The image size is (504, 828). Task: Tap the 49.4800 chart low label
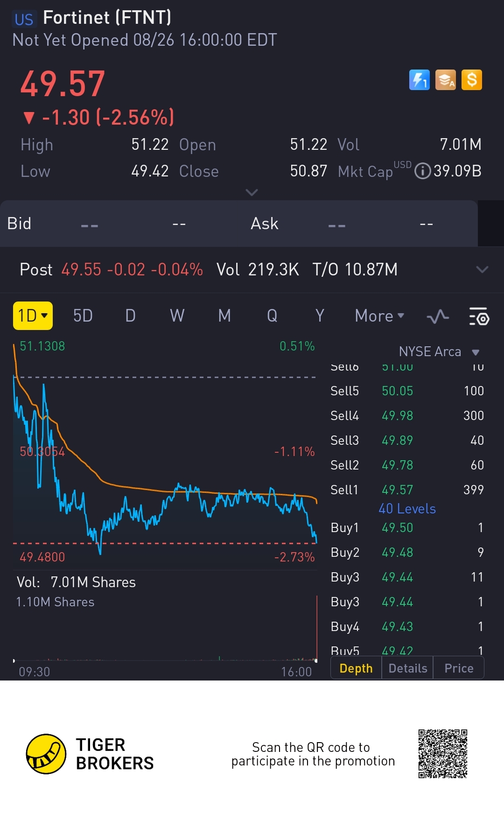coord(42,557)
